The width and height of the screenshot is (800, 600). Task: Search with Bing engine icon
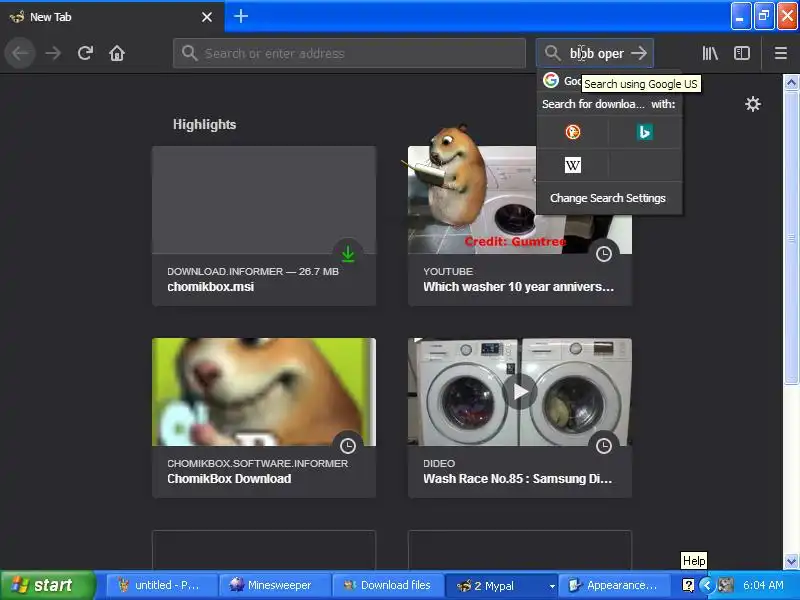coord(645,132)
